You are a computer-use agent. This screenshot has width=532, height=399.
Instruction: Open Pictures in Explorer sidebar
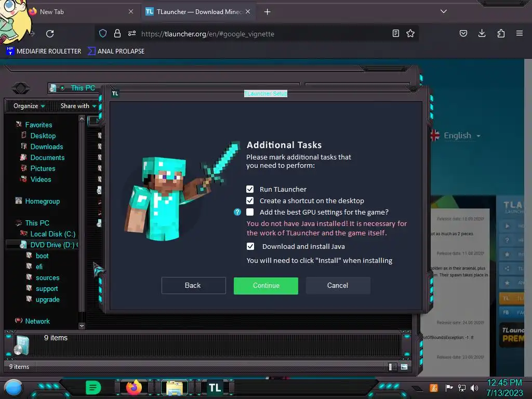[x=43, y=168]
